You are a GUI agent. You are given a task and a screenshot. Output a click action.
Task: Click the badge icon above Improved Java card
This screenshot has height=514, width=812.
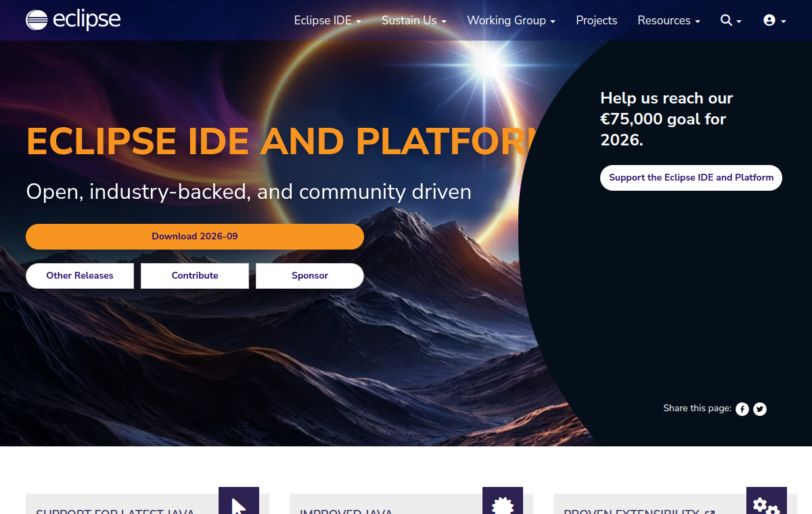(x=503, y=501)
